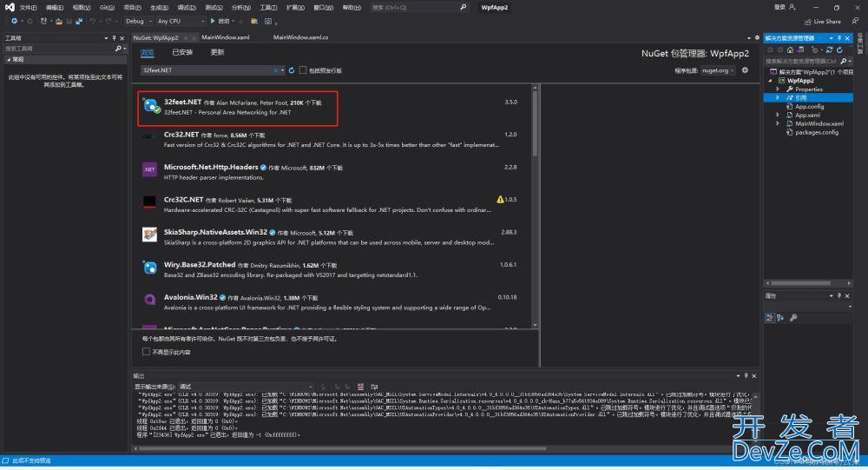Image resolution: width=868 pixels, height=470 pixels.
Task: Switch to the 更新 NuGet tab
Action: (217, 52)
